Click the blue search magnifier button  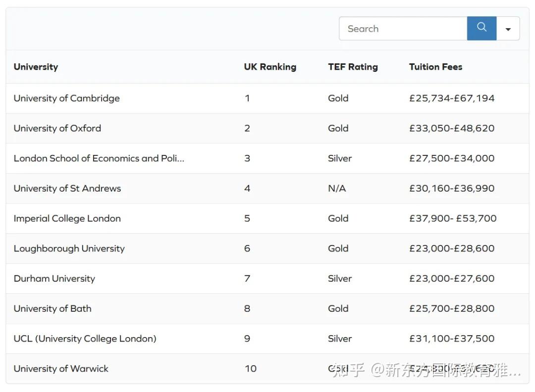(x=481, y=28)
